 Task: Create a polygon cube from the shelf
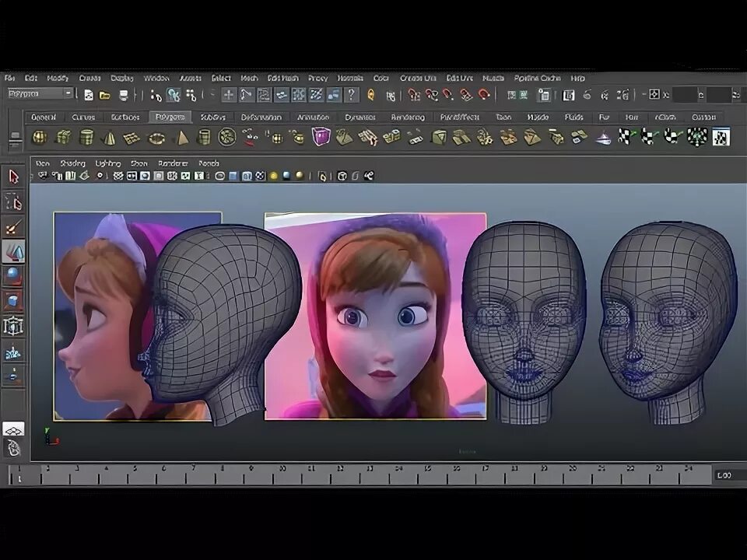click(63, 138)
